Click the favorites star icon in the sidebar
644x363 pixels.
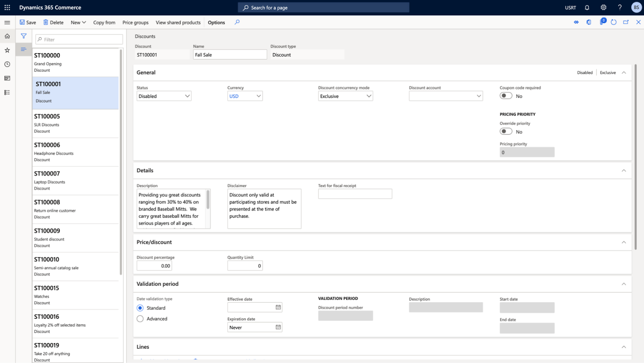[x=7, y=50]
